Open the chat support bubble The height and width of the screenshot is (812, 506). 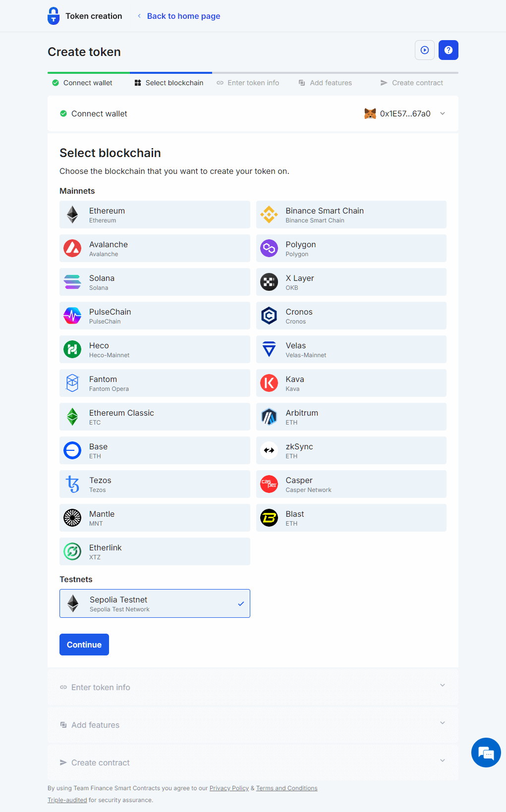coord(485,753)
